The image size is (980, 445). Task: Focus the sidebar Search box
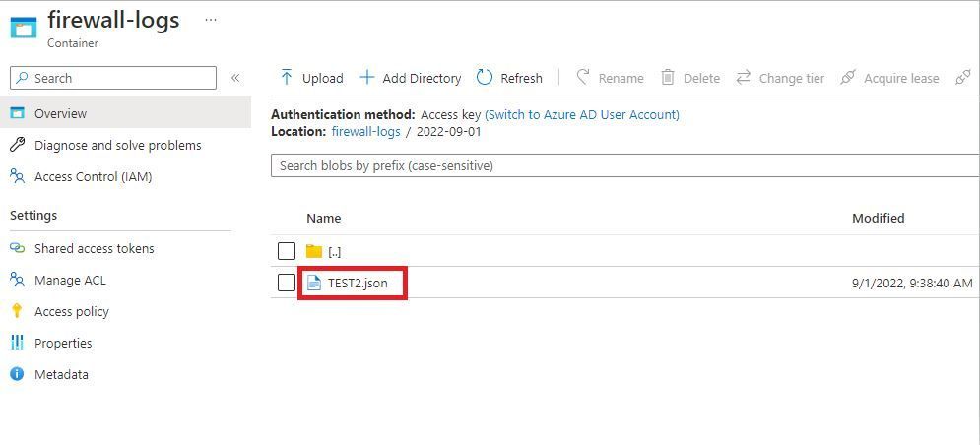[x=113, y=78]
